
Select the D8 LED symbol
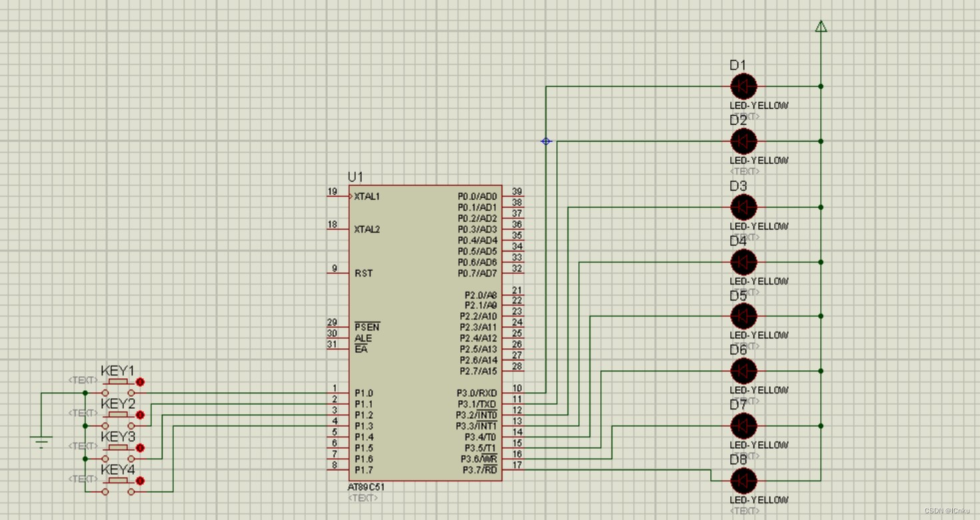(x=743, y=480)
